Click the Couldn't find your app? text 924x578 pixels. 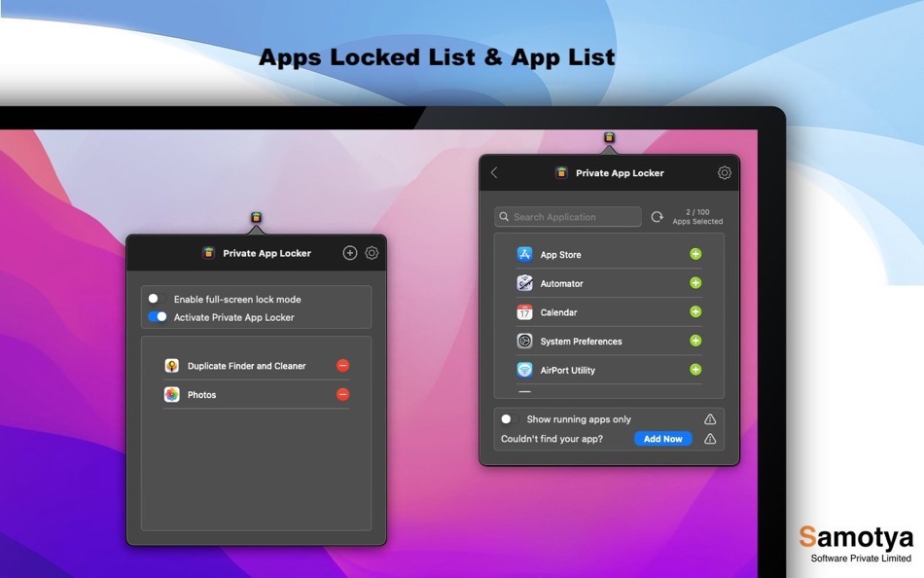pos(551,439)
